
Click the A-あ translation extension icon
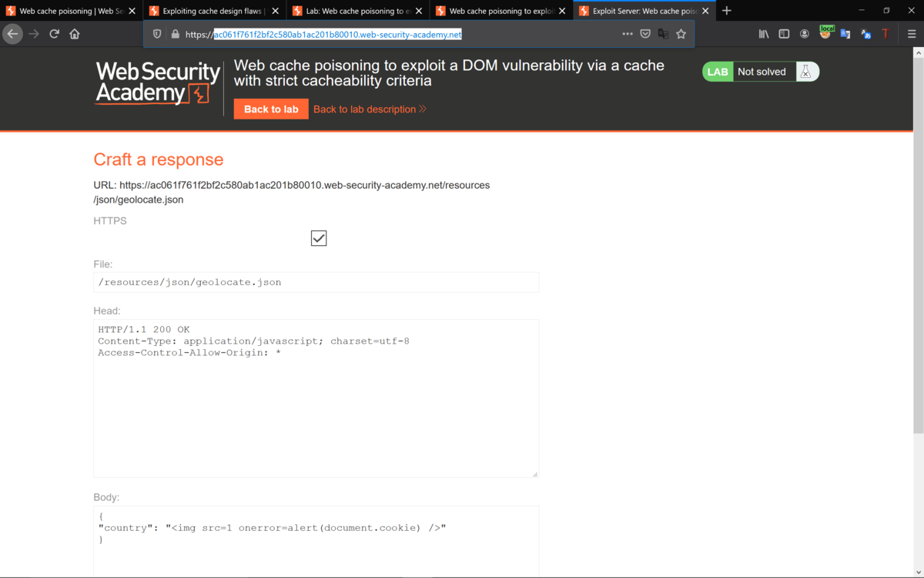click(x=865, y=34)
